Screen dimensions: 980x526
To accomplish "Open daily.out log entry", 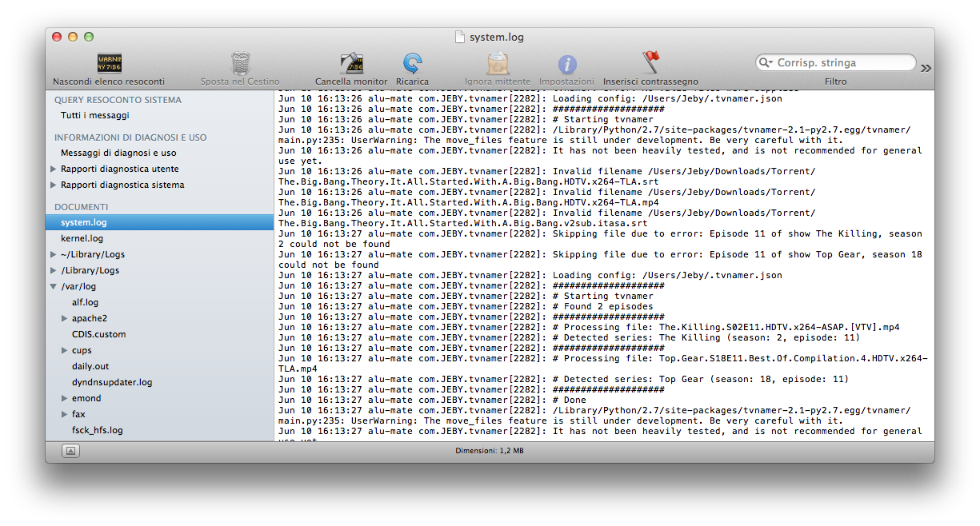I will click(90, 366).
